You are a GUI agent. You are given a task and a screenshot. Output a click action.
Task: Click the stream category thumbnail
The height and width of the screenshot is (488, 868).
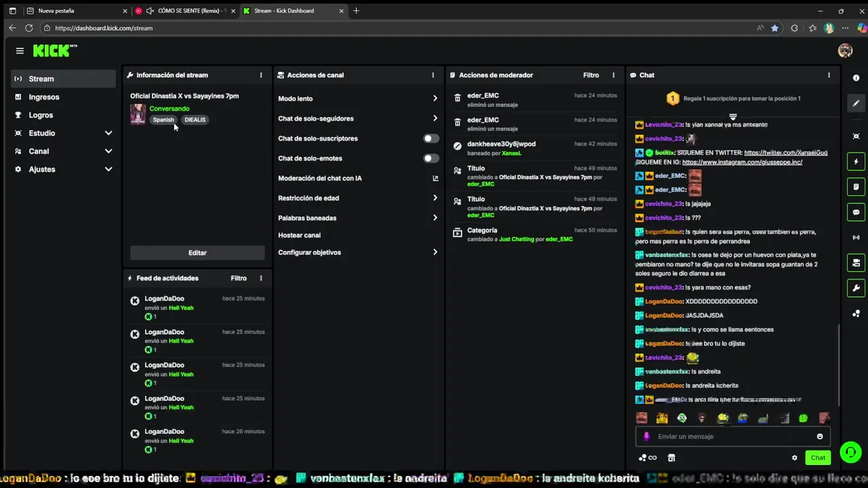[x=138, y=114]
